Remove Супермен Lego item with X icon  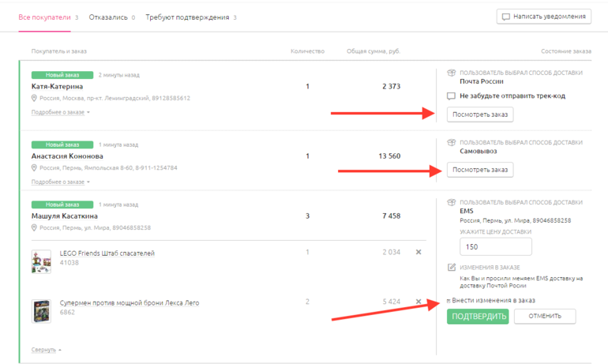coord(418,302)
